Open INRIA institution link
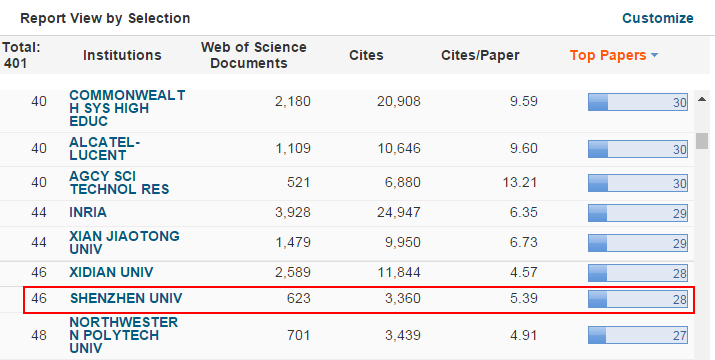Viewport: 715px width, 360px height. pos(88,212)
